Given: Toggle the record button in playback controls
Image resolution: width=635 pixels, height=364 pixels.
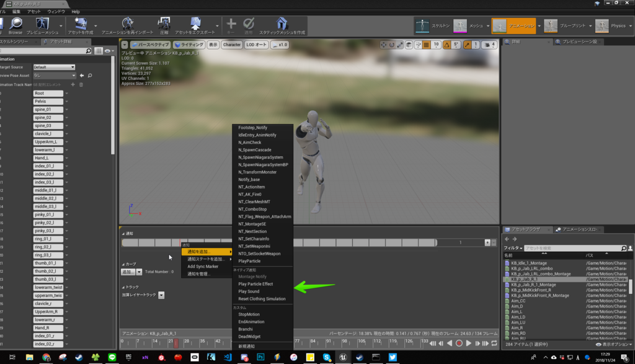Looking at the screenshot, I should point(459,344).
